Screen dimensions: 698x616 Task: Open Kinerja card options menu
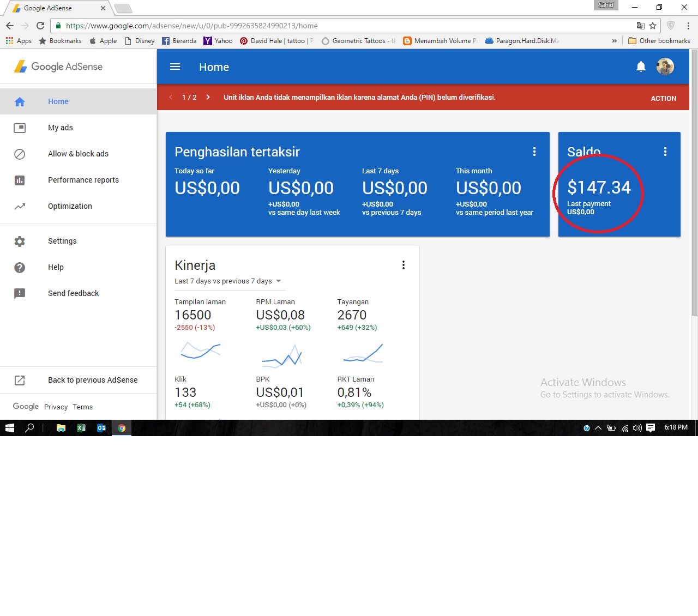click(x=404, y=265)
